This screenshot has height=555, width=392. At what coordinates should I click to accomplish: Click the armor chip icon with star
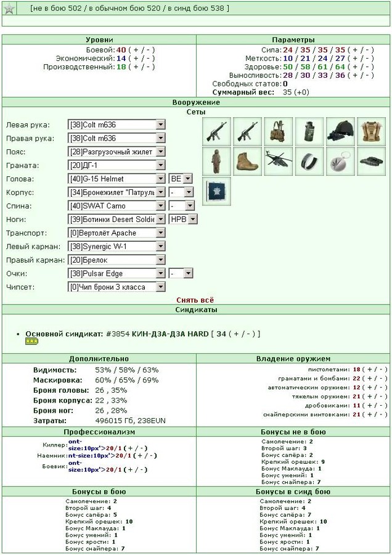[x=216, y=192]
